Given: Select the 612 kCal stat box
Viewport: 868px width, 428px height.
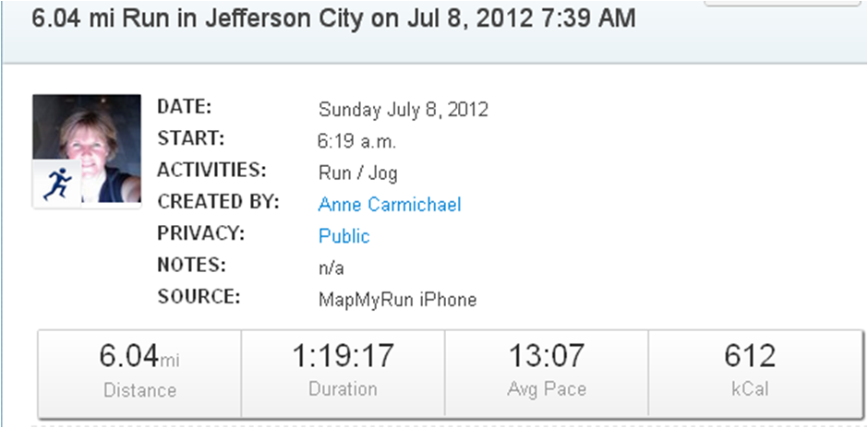Looking at the screenshot, I should point(750,372).
